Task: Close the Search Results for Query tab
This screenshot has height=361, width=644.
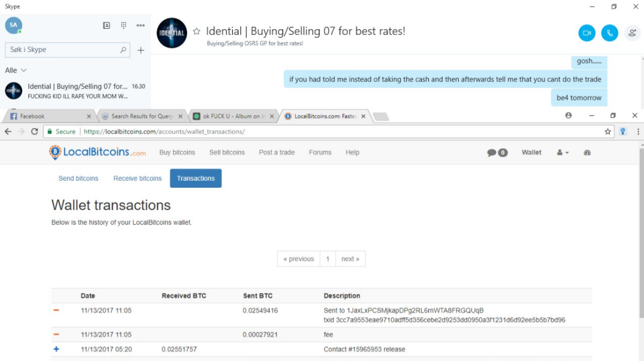Action: (x=180, y=117)
